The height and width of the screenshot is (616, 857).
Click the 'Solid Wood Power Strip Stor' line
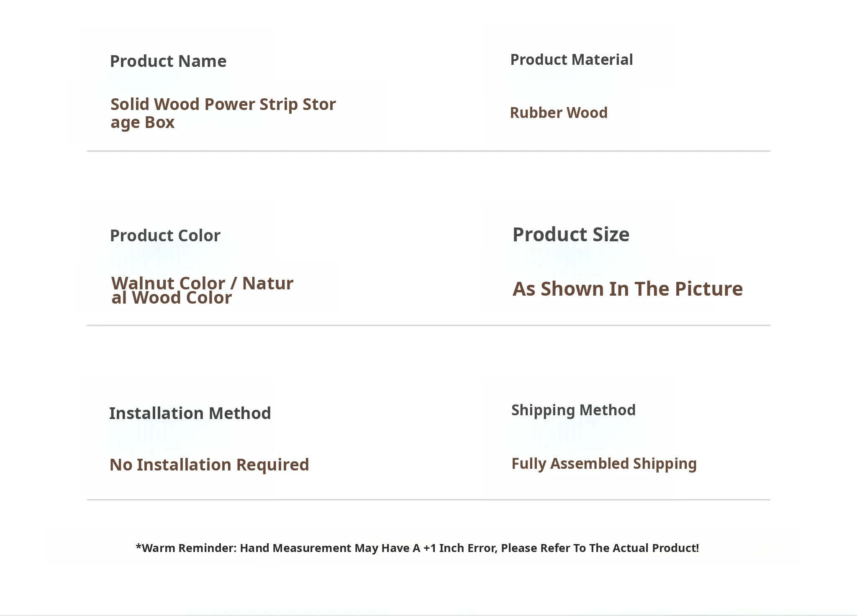(x=223, y=105)
